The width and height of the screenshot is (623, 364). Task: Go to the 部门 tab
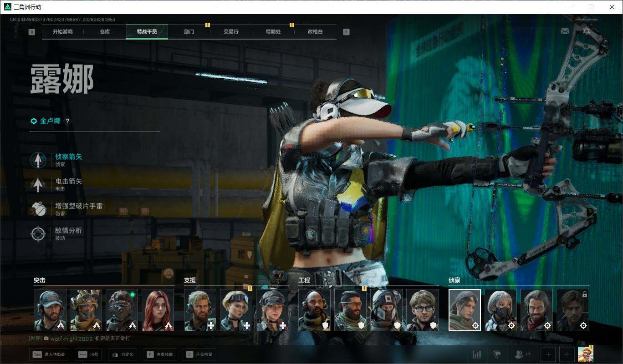[189, 32]
